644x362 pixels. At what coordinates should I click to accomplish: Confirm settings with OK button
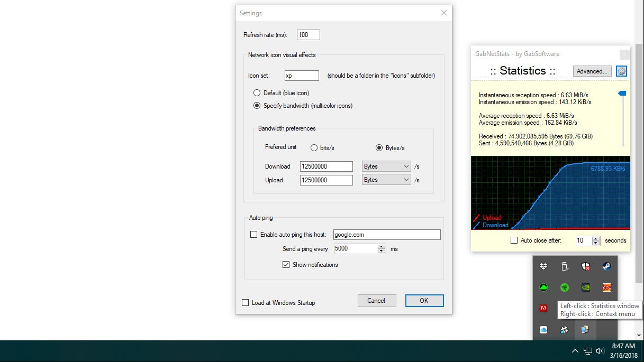424,301
